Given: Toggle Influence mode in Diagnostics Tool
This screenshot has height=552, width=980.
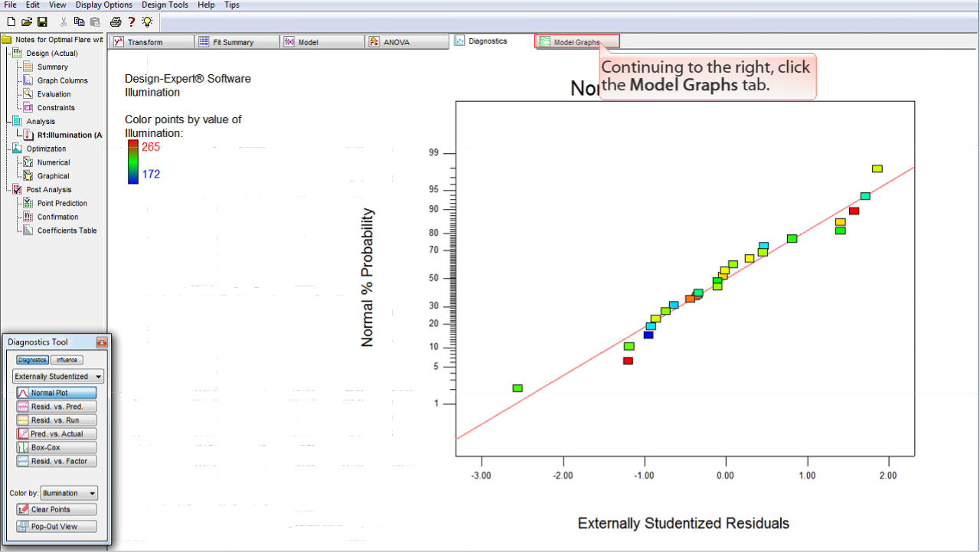Looking at the screenshot, I should pos(67,360).
